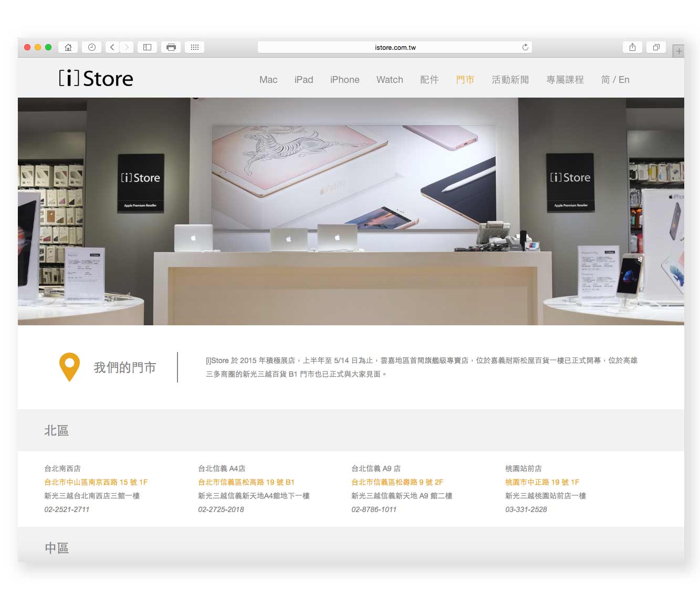This screenshot has height=595, width=700.
Task: Click the 北區 section heading
Action: pyautogui.click(x=57, y=430)
